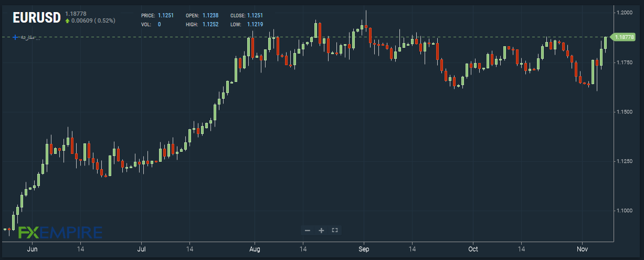The width and height of the screenshot is (644, 260).
Task: Click the 1.18778 quote under the symbol
Action: coord(76,13)
